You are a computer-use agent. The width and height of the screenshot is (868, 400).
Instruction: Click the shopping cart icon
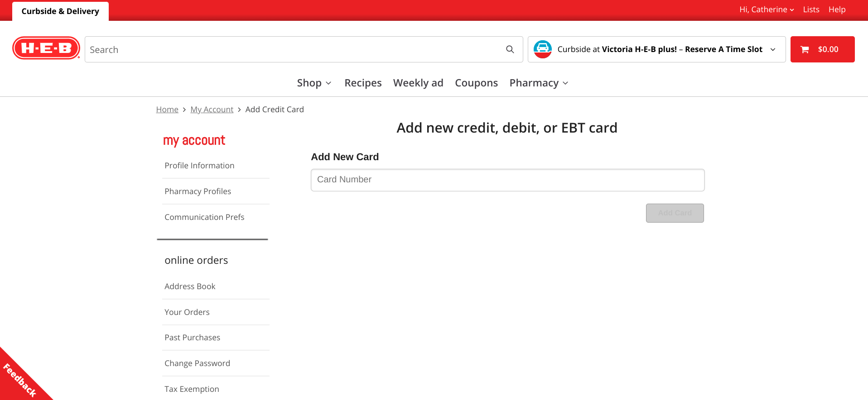805,49
